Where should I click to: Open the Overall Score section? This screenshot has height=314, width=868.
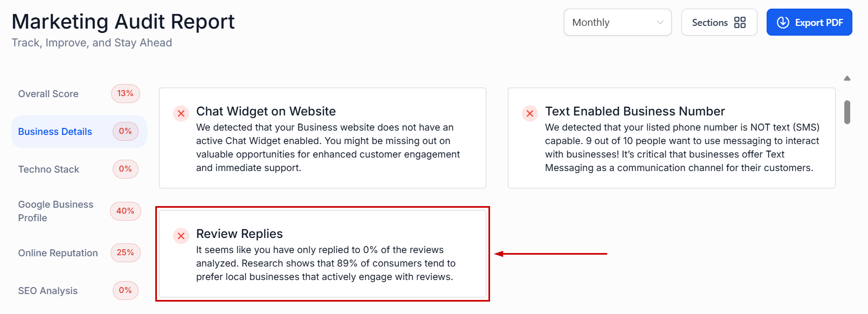pyautogui.click(x=49, y=94)
